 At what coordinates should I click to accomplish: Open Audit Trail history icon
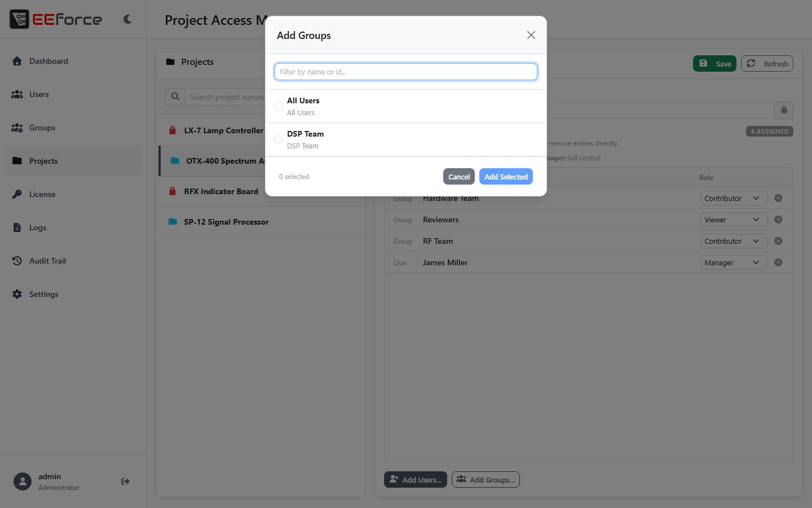[17, 261]
